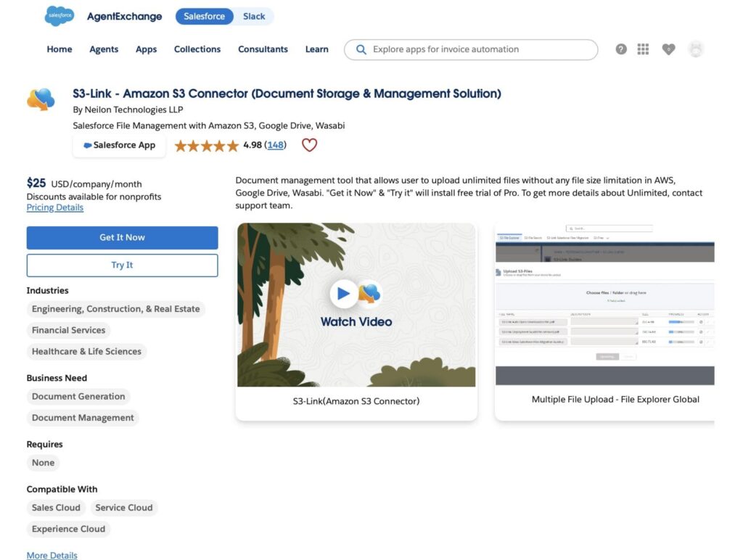Select the Service Cloud tag
Screen dimensions: 743x560
124,508
